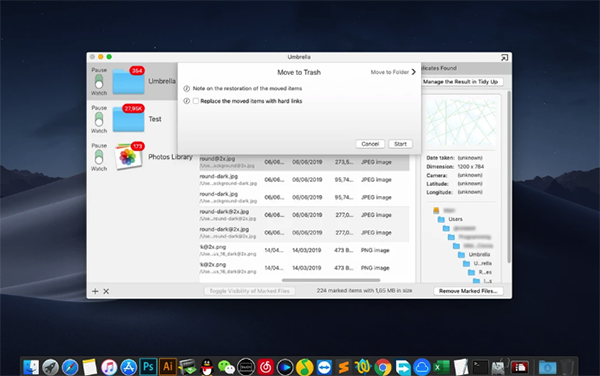
Task: Click the X icon to remove folder
Action: pos(106,291)
